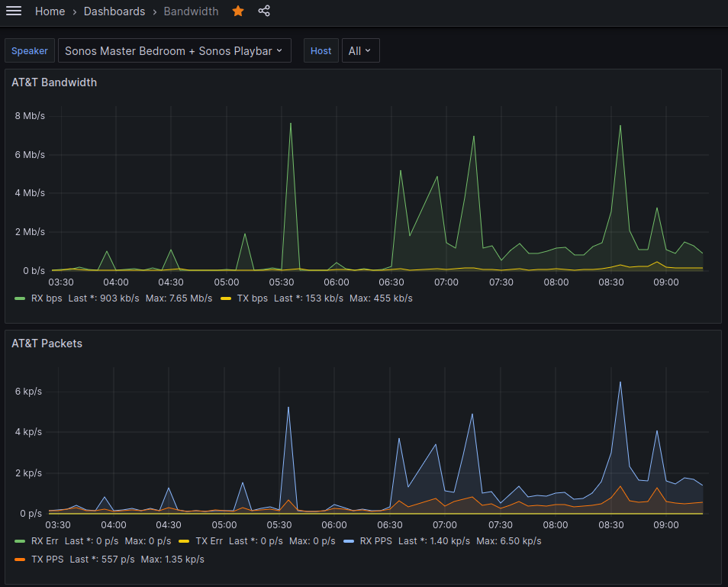
Task: Open the dashboard share panel
Action: (x=263, y=11)
